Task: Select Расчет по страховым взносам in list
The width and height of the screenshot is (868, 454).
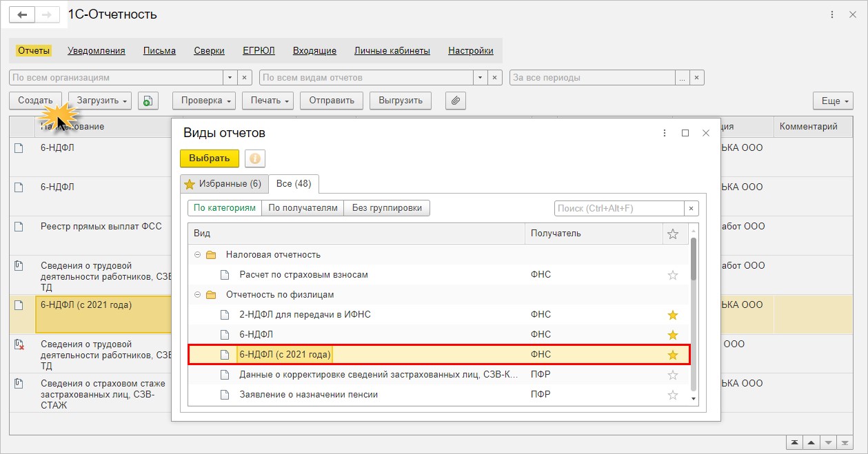Action: click(x=438, y=275)
